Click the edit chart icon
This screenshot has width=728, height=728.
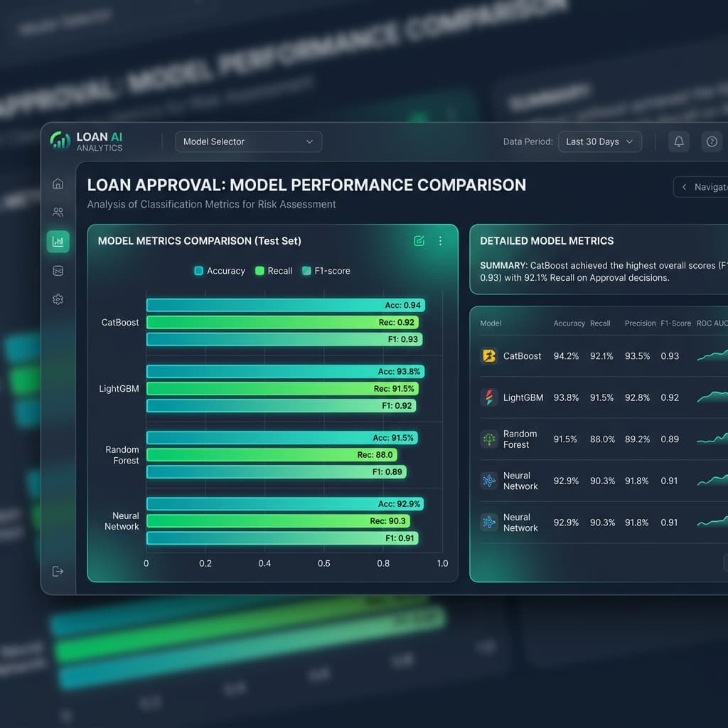coord(419,240)
